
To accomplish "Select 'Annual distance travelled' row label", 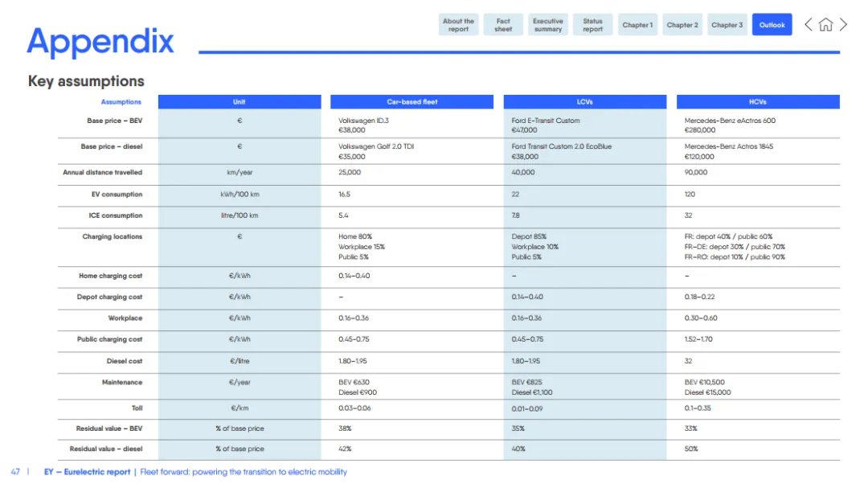I will click(x=102, y=173).
